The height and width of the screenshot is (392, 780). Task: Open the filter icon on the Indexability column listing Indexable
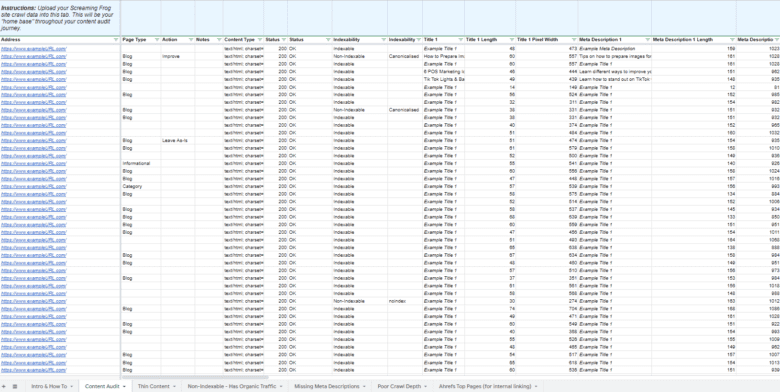(384, 39)
